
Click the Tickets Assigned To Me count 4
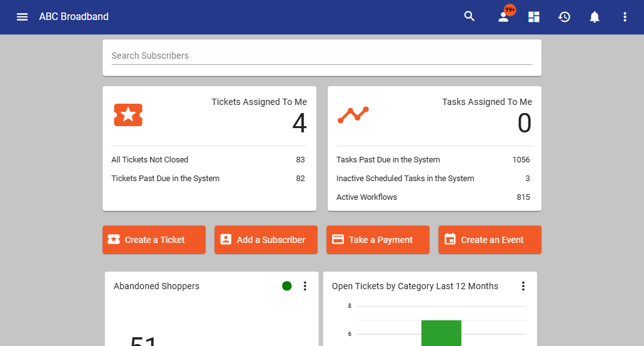point(299,123)
